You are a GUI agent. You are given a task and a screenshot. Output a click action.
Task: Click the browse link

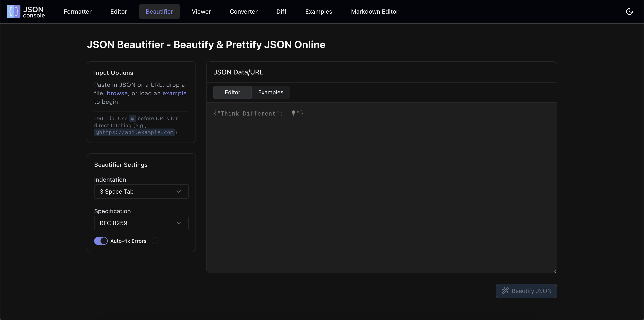point(117,93)
